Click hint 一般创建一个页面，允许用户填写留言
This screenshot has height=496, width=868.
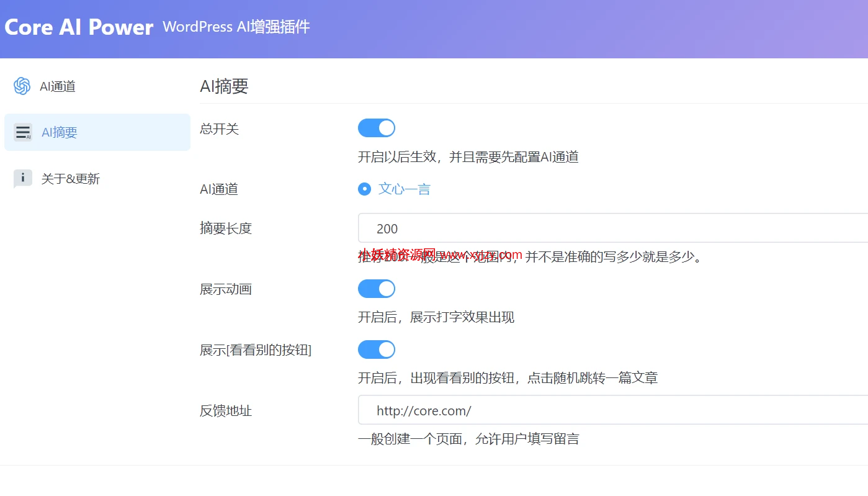468,440
